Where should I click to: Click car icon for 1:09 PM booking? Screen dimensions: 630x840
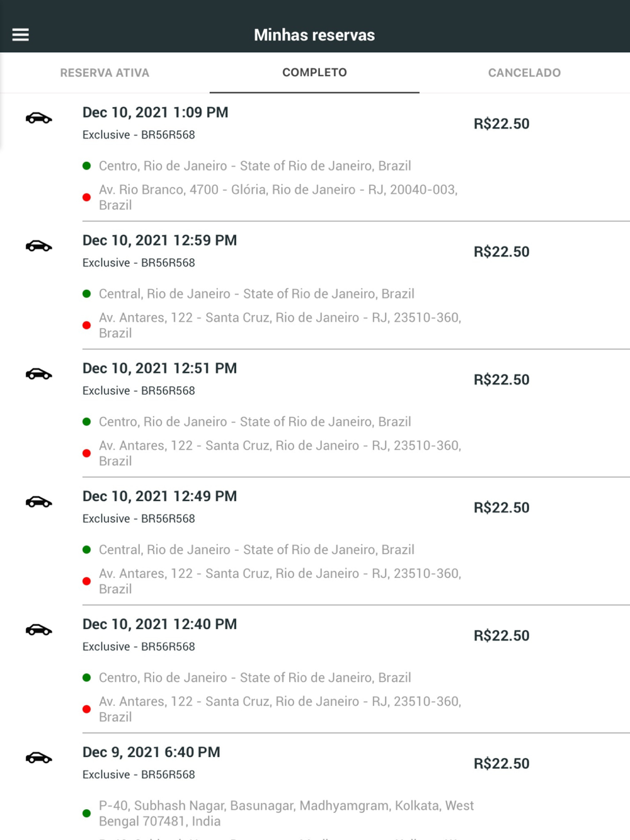pos(38,118)
